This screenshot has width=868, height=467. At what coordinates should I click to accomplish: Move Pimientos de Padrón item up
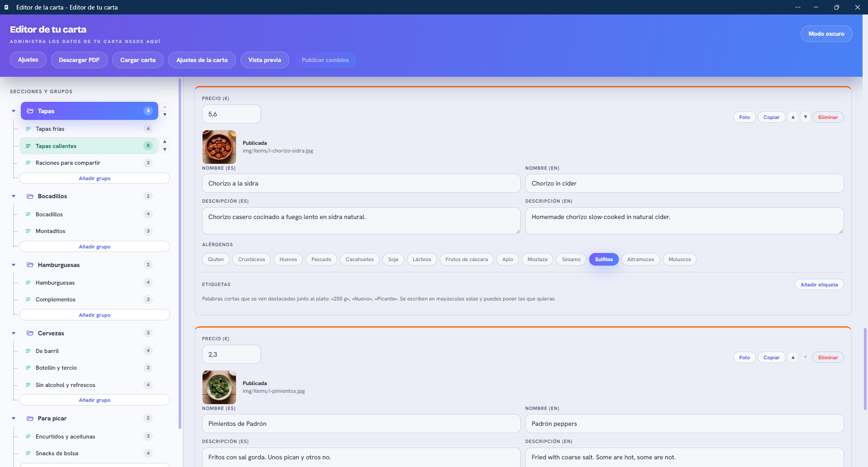(x=793, y=357)
